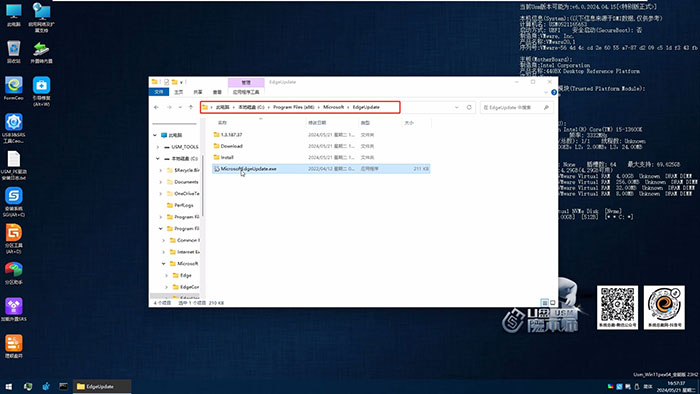This screenshot has width=700, height=394.
Task: Switch to details view icon in status bar
Action: tap(544, 303)
